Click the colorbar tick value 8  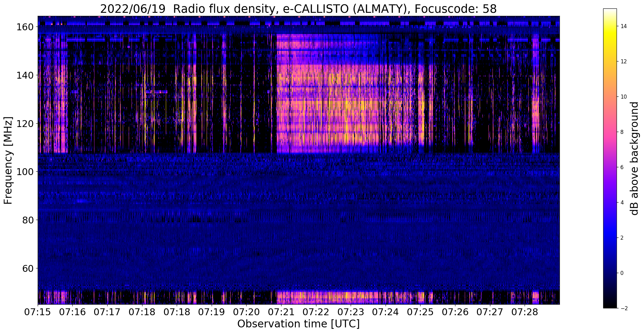(622, 132)
